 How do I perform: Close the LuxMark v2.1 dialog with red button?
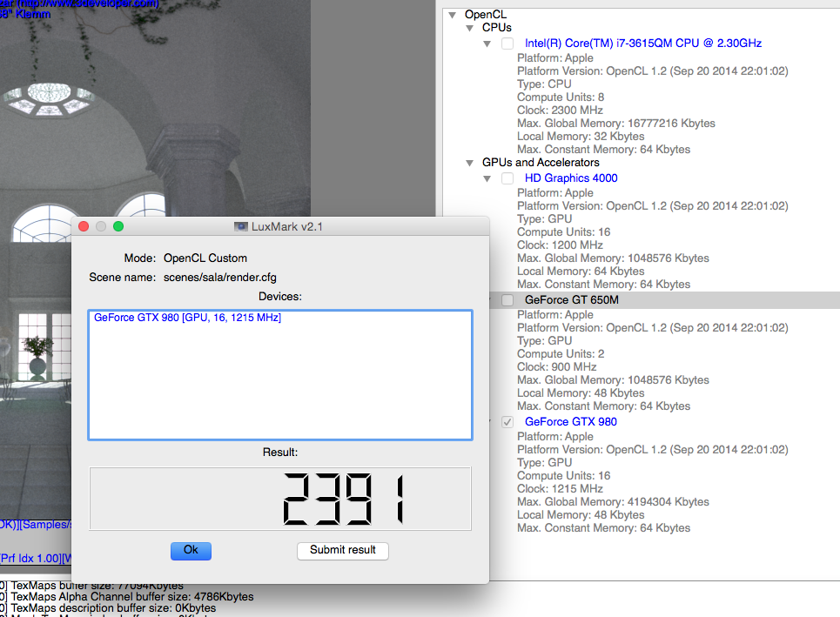coord(84,226)
